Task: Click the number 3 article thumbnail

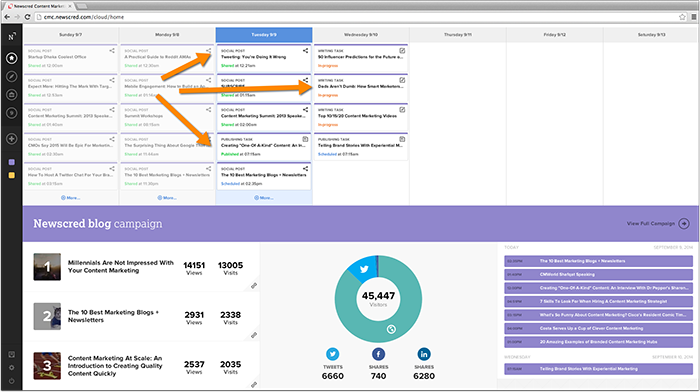Action: coord(47,366)
